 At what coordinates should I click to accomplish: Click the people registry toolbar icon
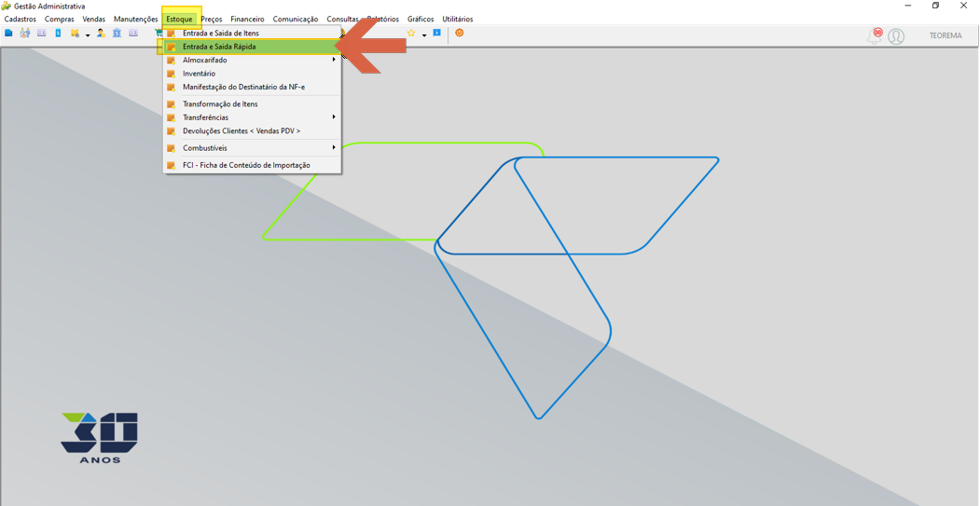(25, 34)
